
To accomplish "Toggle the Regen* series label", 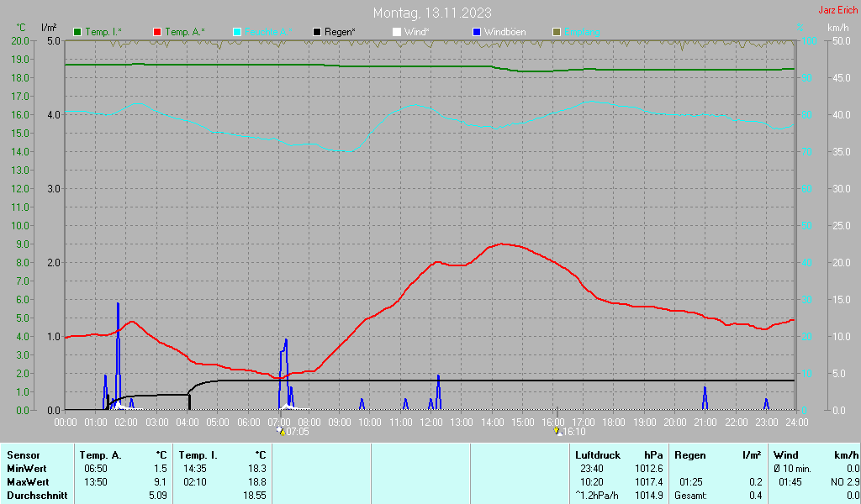I will point(340,32).
